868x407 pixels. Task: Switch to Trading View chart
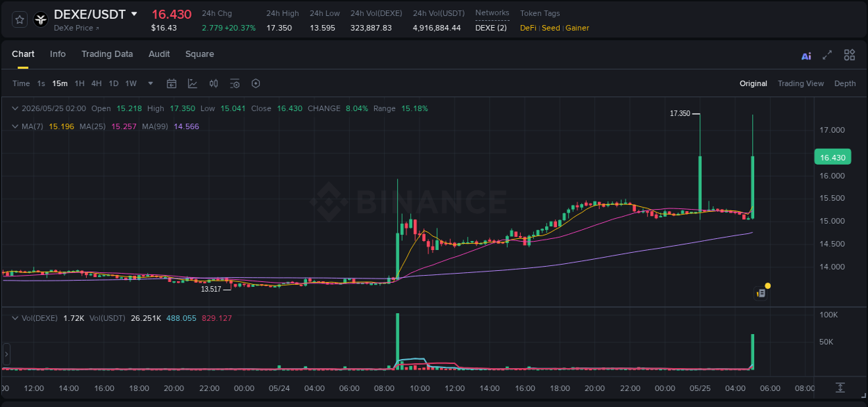point(801,83)
